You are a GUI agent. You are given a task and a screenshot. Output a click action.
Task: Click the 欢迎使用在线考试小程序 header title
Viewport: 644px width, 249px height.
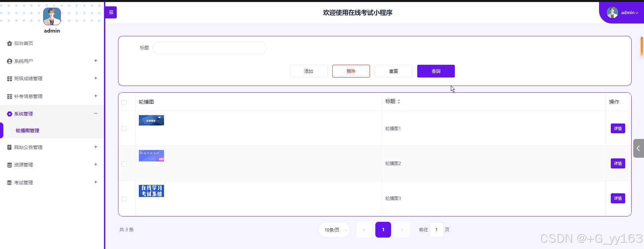pos(358,13)
